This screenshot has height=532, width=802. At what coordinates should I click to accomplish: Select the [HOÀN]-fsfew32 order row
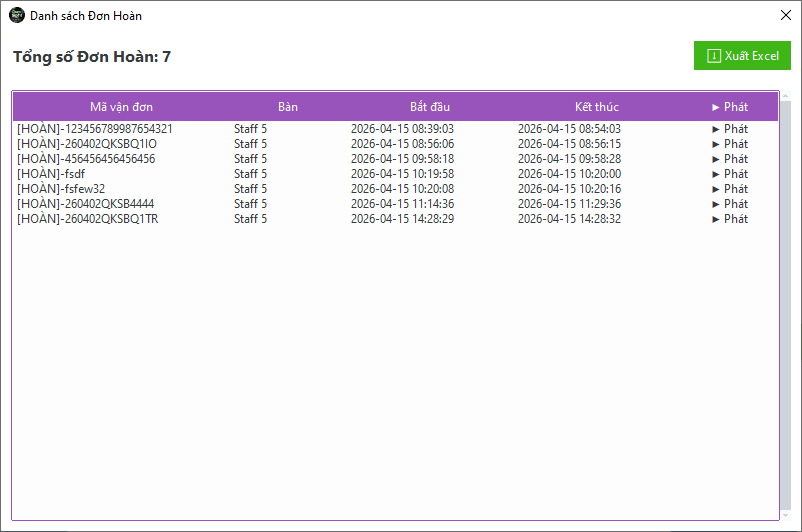click(x=61, y=189)
